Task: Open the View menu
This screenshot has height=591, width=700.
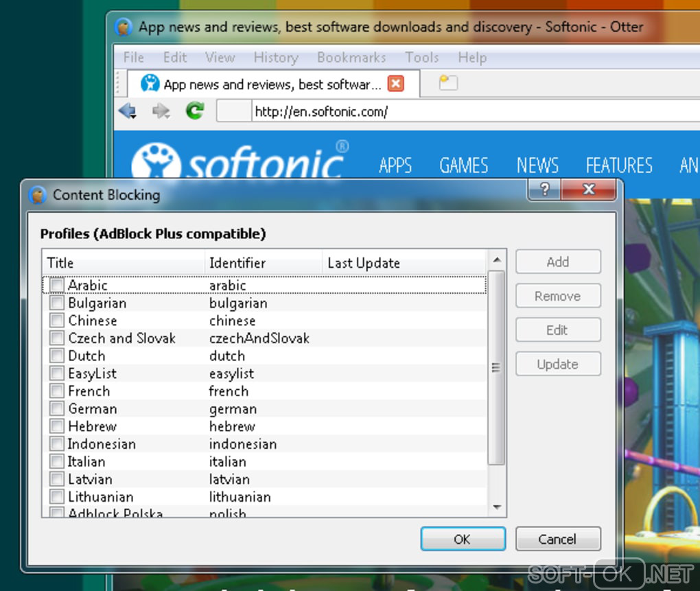Action: 220,58
